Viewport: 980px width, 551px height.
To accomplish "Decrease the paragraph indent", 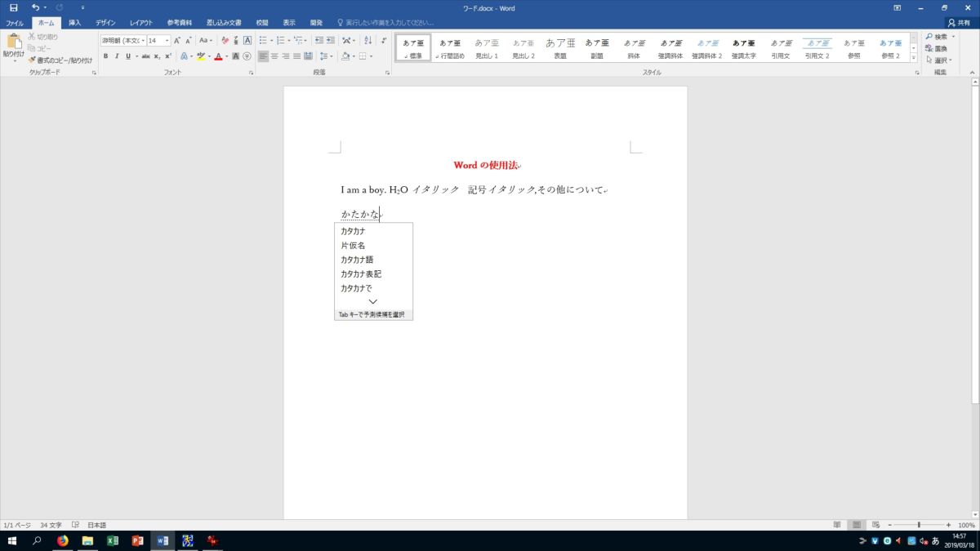I will pos(318,40).
